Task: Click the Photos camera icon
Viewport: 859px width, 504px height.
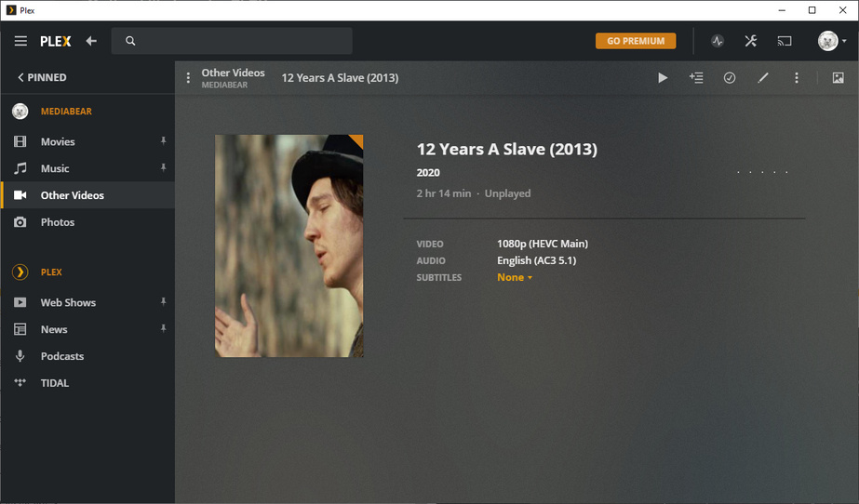Action: coord(20,222)
